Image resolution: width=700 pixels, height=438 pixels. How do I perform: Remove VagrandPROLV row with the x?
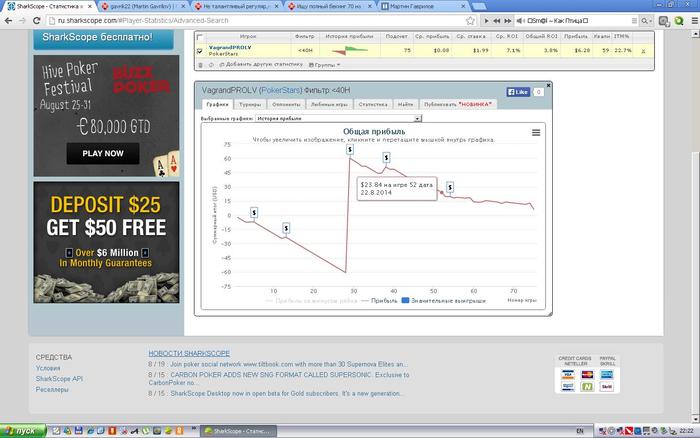(643, 51)
